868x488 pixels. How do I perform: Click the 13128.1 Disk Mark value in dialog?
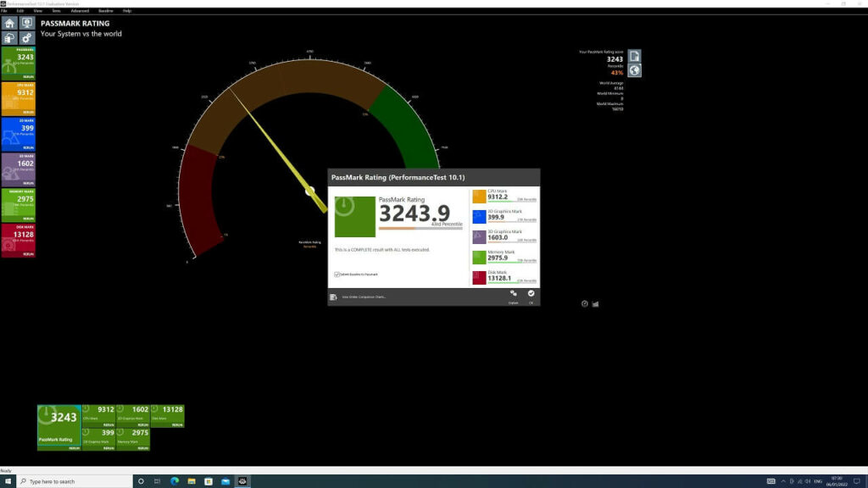[499, 278]
